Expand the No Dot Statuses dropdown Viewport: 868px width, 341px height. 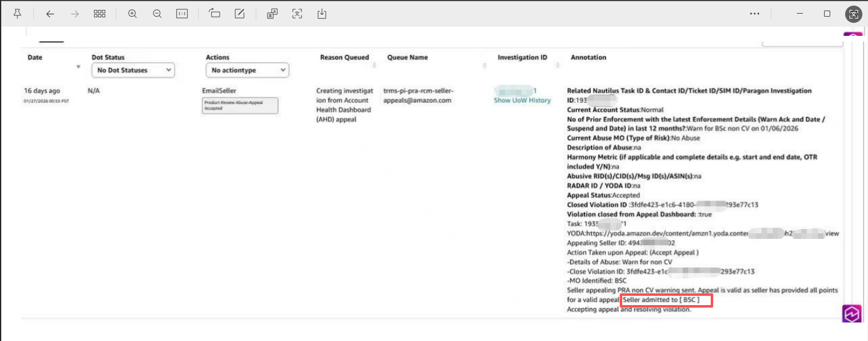pos(133,71)
